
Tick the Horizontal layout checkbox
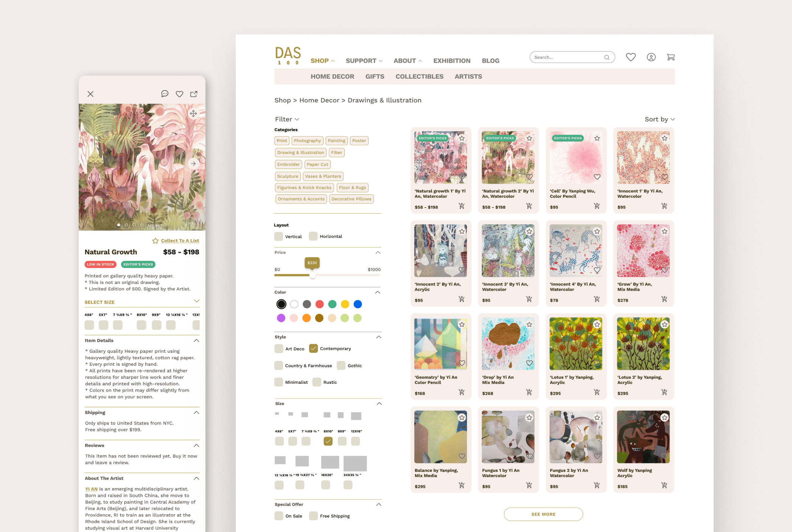coord(313,236)
